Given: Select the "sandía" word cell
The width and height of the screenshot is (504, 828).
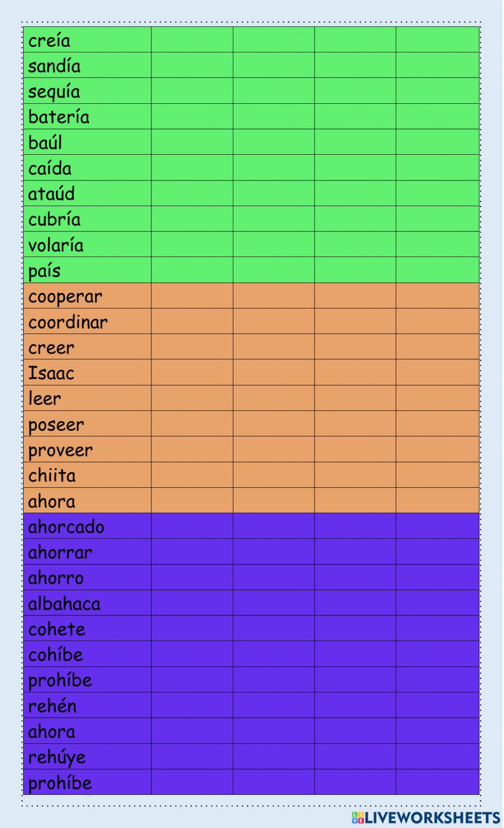Looking at the screenshot, I should tap(54, 66).
